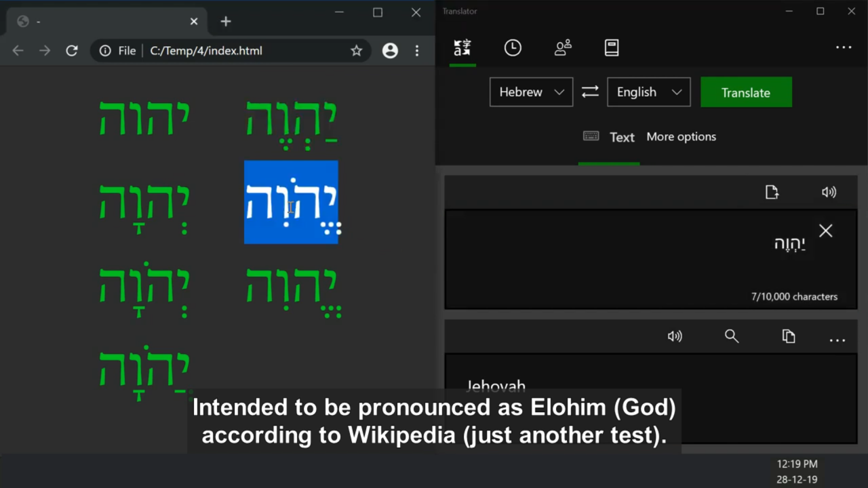This screenshot has height=488, width=868.
Task: Expand the English target language dropdown
Action: tap(649, 92)
